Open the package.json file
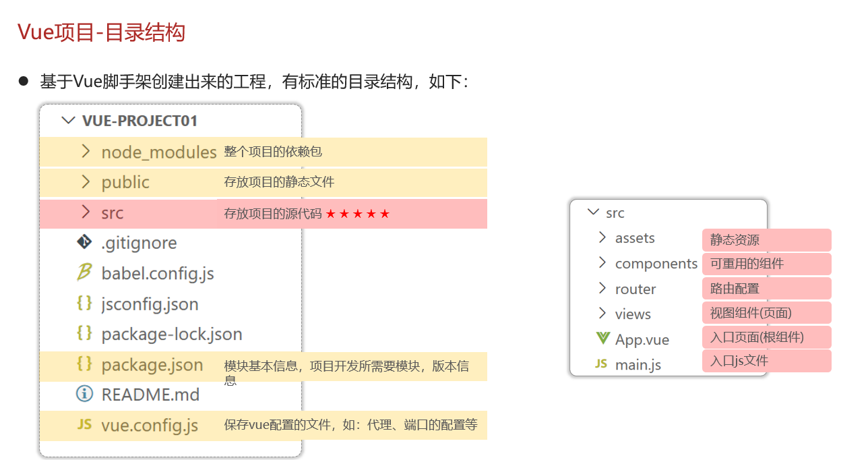This screenshot has height=460, width=868. 152,365
